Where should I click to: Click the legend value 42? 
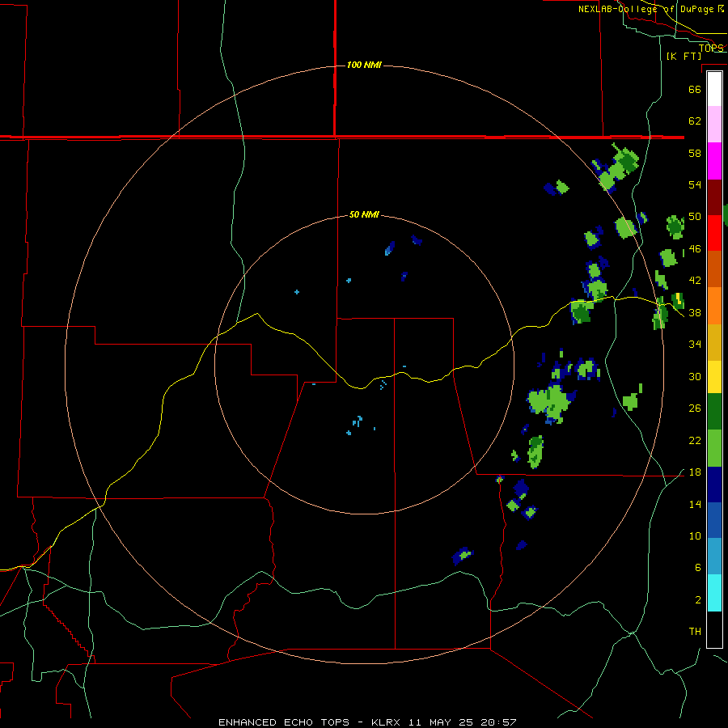tap(695, 280)
